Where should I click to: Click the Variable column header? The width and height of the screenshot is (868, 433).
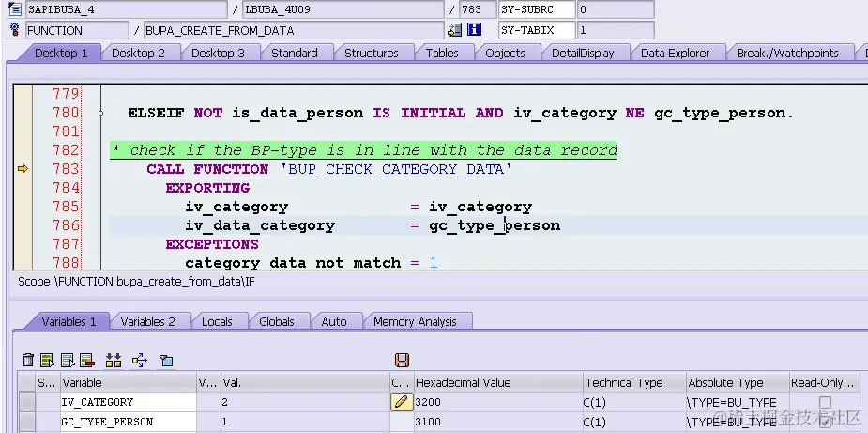point(129,382)
